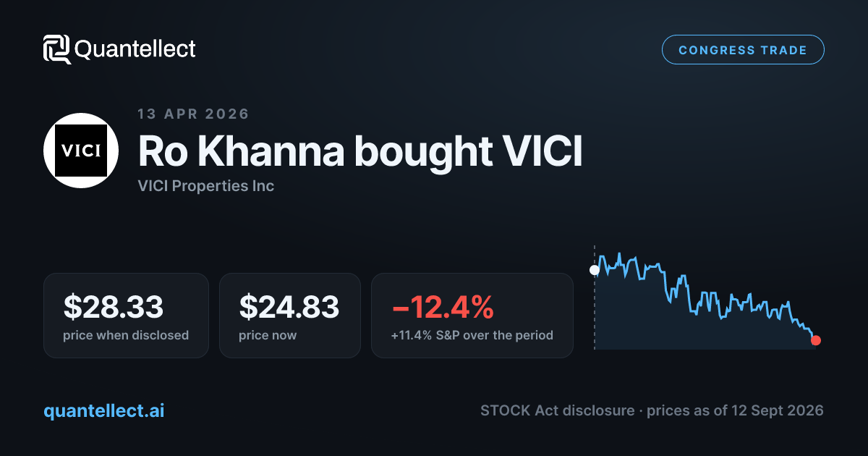Select the −12.4% return card
The width and height of the screenshot is (868, 456).
click(472, 315)
